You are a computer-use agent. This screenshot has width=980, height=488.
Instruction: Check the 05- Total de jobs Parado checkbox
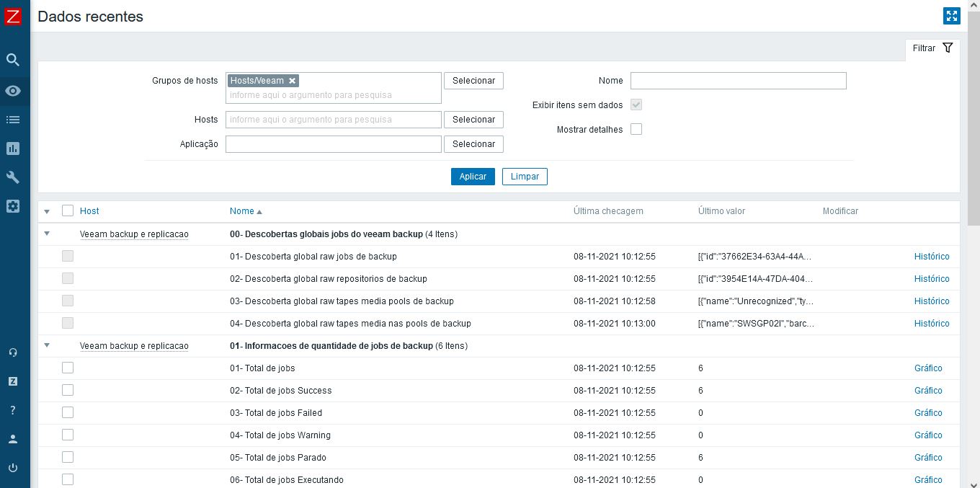[68, 457]
